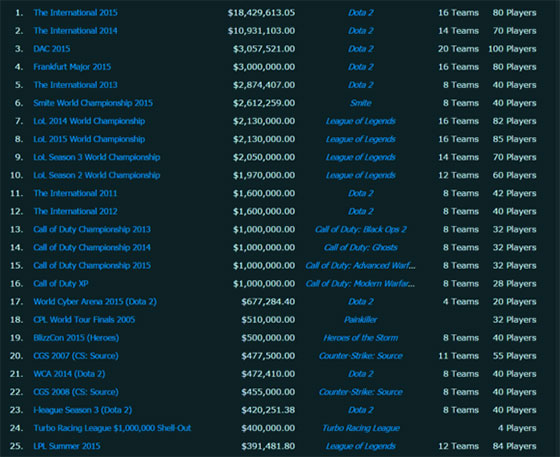This screenshot has height=457, width=560.
Task: Open LoL 2014 World Championship link
Action: coord(89,121)
